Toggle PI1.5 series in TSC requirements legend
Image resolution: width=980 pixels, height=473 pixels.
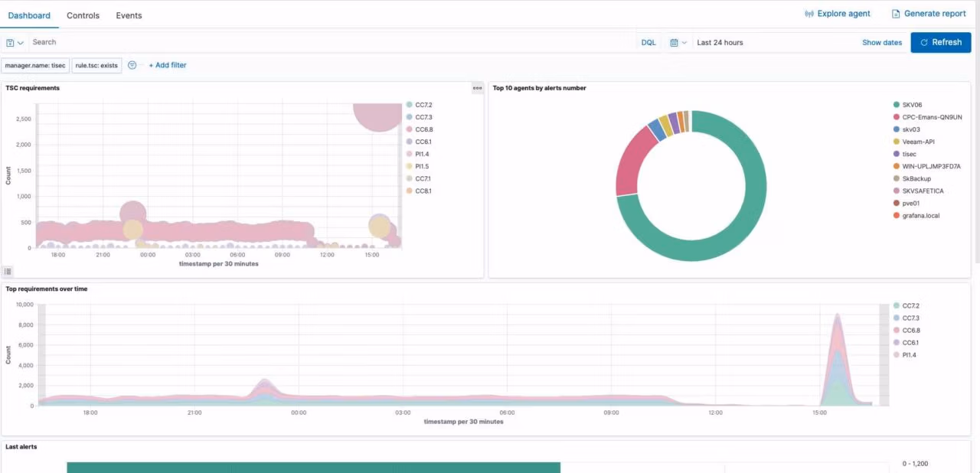click(x=422, y=166)
